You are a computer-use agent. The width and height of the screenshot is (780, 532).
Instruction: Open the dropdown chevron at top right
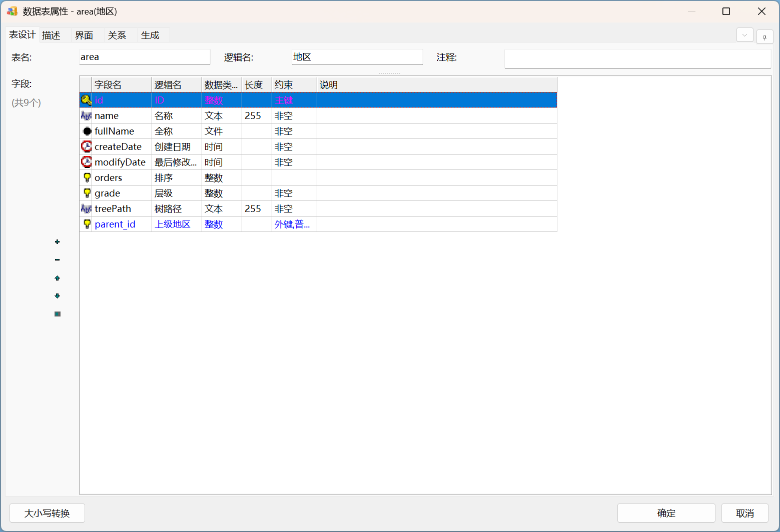click(744, 35)
